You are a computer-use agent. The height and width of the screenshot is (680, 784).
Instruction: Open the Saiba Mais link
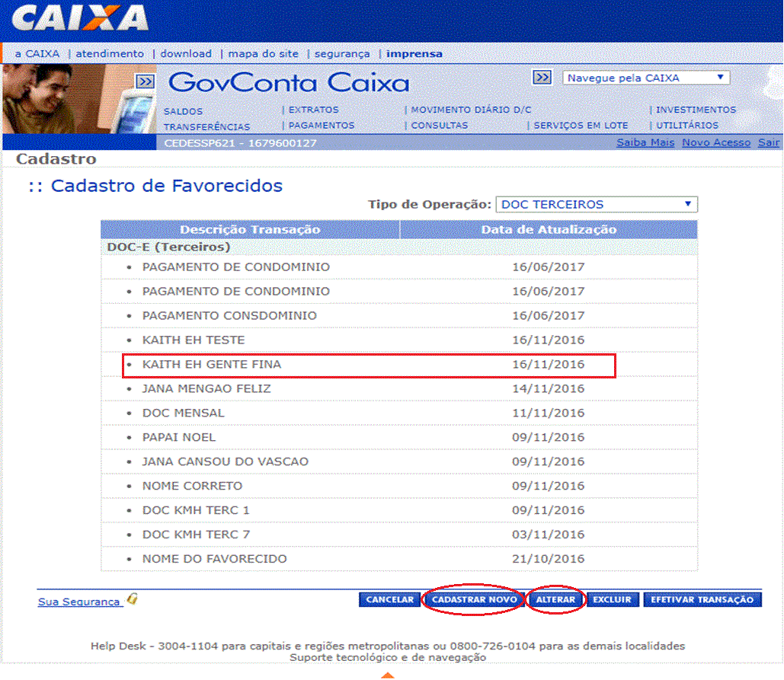click(x=645, y=143)
